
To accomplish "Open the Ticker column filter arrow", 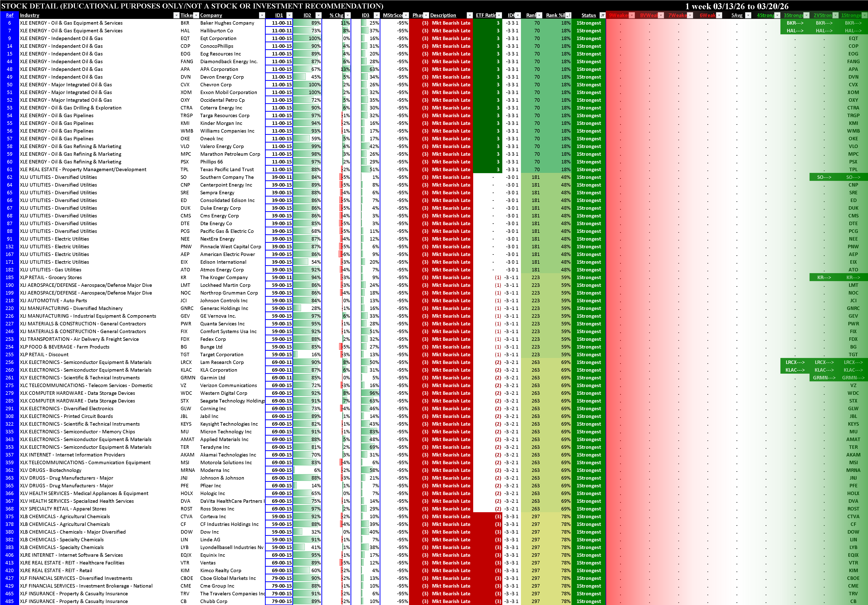I will click(196, 15).
